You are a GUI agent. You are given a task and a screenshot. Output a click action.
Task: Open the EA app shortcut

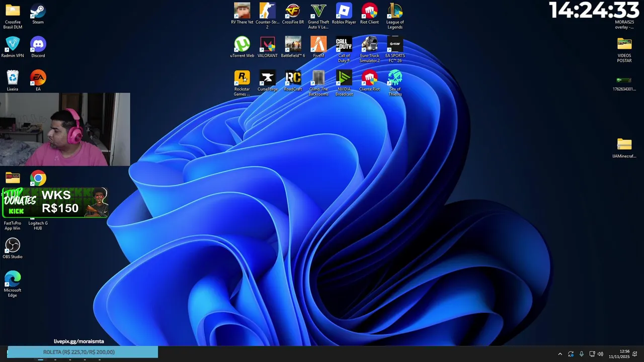[38, 81]
